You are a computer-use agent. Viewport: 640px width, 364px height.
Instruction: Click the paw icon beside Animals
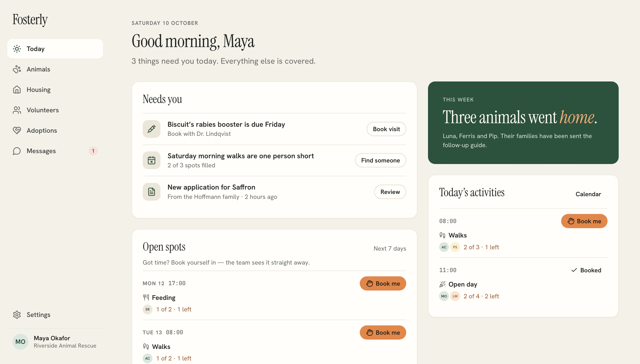tap(17, 69)
